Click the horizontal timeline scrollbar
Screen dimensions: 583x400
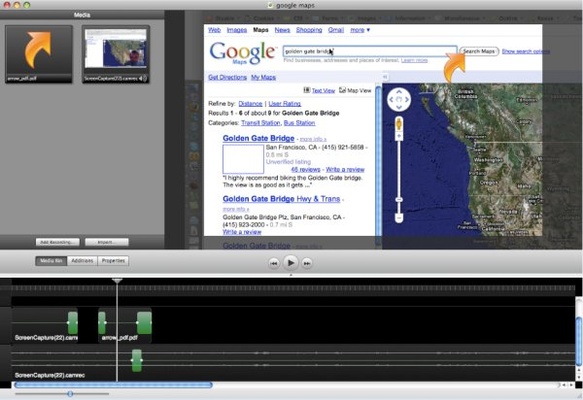113,385
